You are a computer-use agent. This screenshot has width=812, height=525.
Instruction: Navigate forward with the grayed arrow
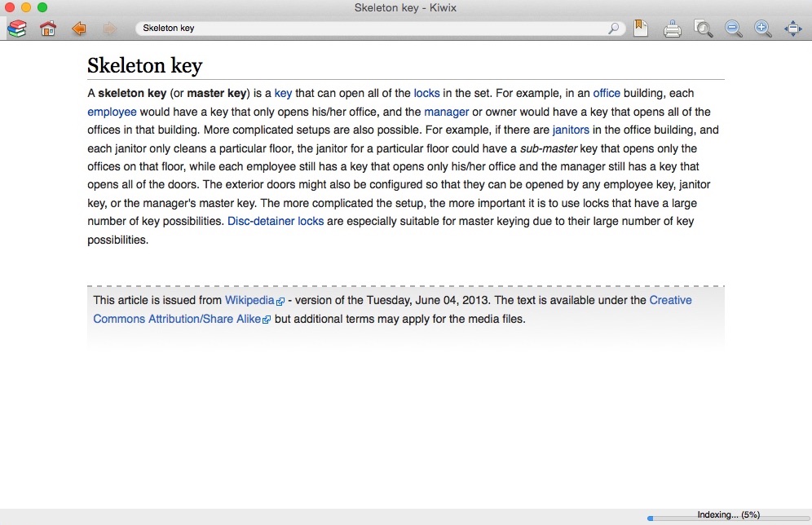pos(109,29)
